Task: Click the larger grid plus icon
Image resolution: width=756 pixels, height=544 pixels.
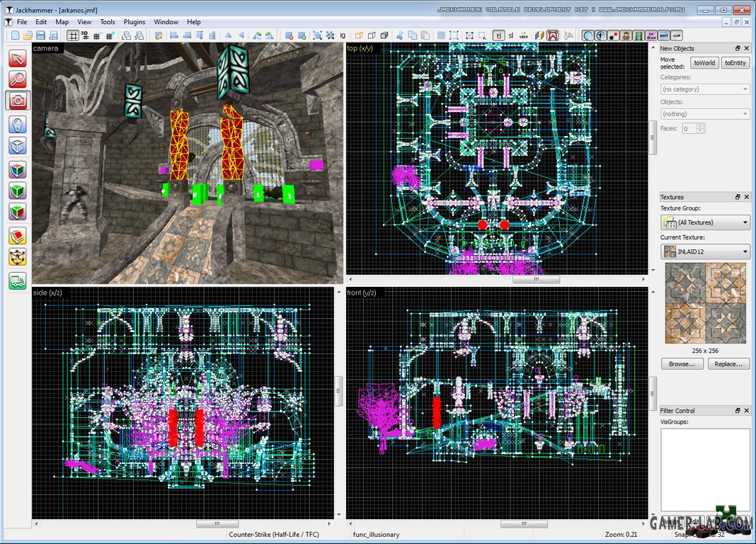Action: point(110,35)
